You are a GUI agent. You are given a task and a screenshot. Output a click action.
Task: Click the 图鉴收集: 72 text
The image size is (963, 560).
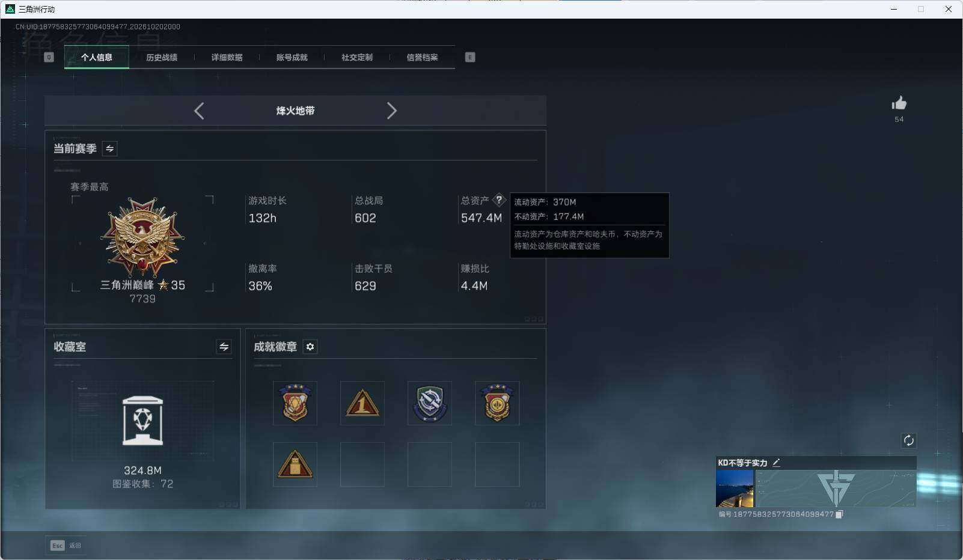142,484
